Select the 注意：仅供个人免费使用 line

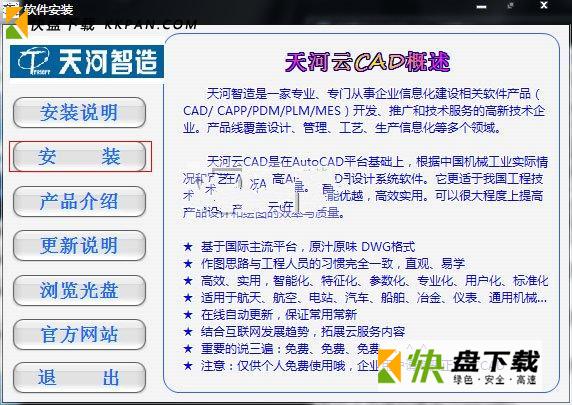tap(281, 366)
